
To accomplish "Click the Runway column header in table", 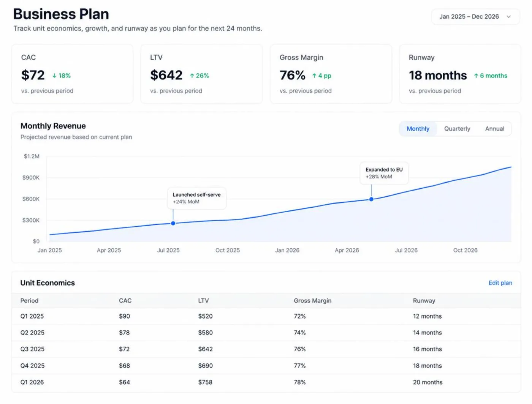I will (x=424, y=301).
